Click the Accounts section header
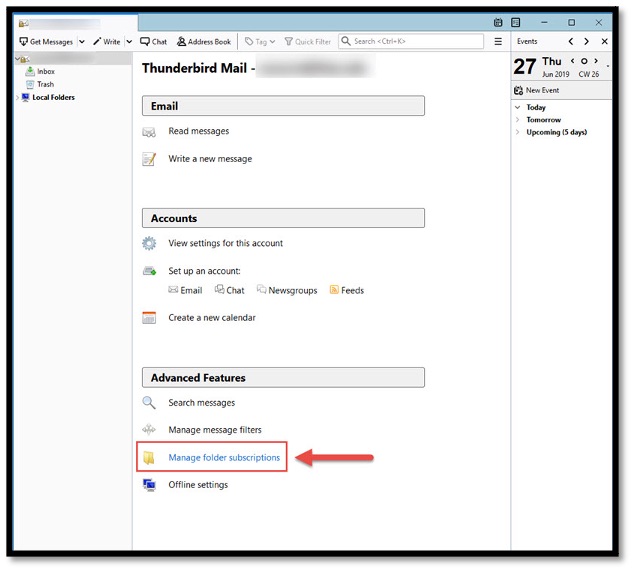 point(283,218)
